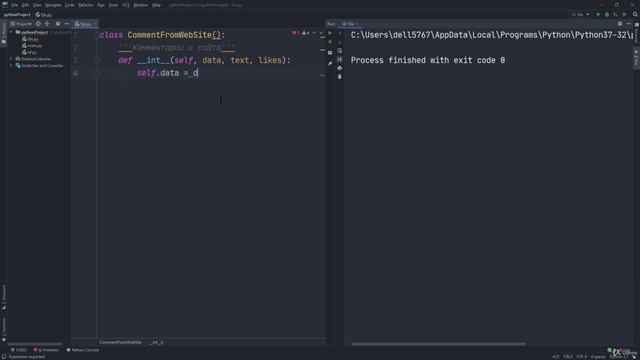Click the green Run button in top toolbar

598,14
